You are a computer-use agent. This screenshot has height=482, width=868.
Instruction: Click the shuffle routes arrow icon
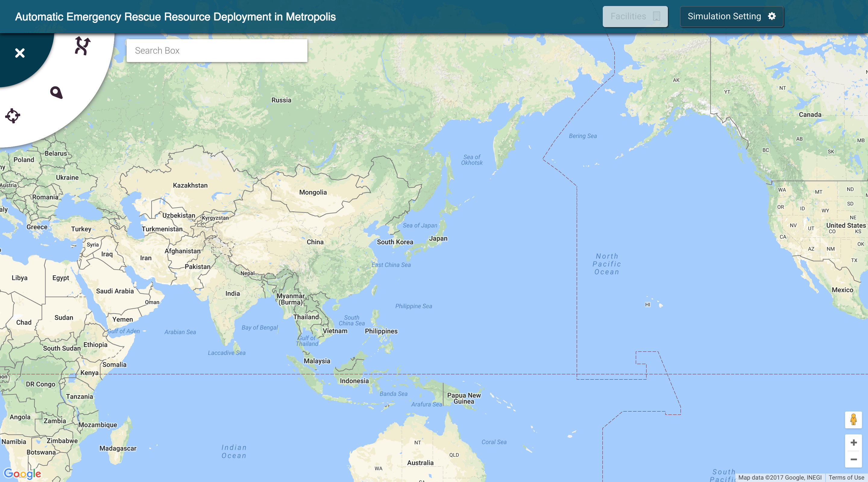(82, 46)
